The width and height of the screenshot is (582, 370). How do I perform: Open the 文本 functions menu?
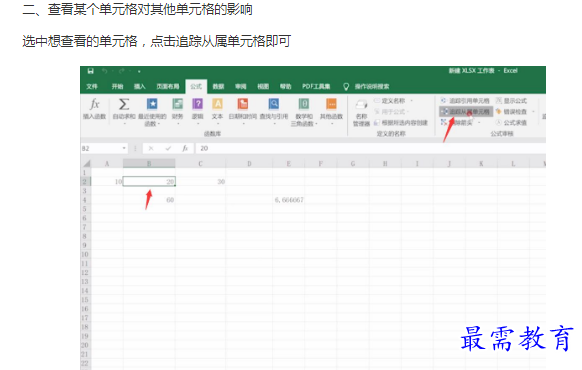218,111
